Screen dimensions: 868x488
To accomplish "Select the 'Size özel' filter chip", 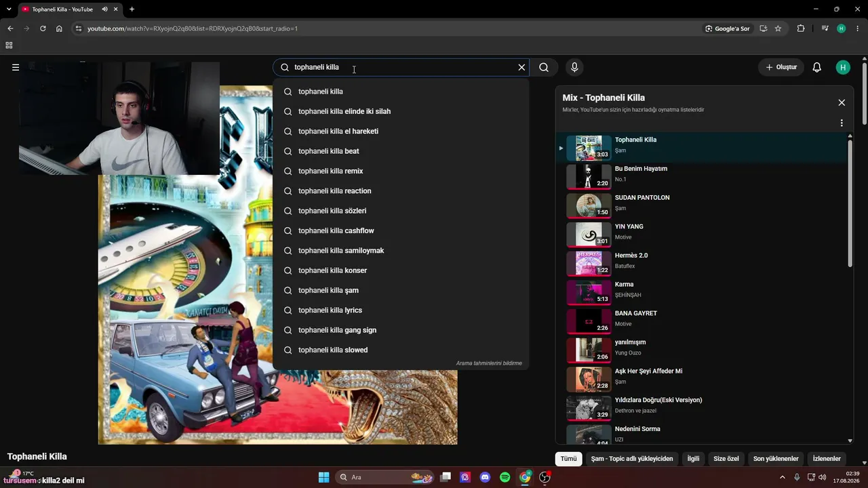I will [726, 459].
